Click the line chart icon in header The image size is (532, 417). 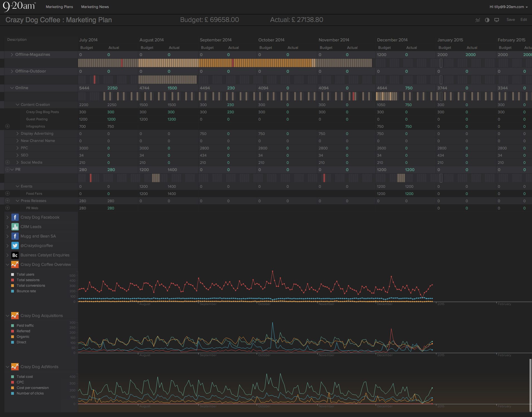click(477, 20)
